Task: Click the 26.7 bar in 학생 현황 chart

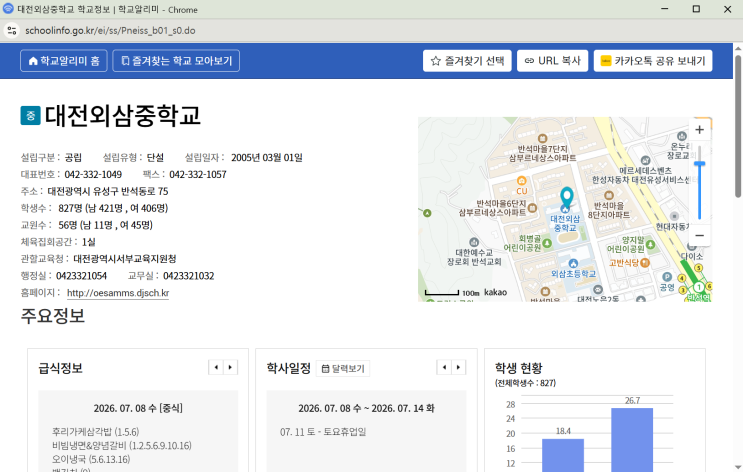Action: coord(632,439)
